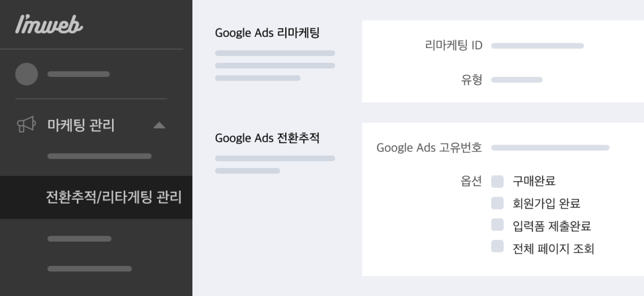
Task: Select the submenu item above 전환추적/리타게팅 관리
Action: coord(100,156)
